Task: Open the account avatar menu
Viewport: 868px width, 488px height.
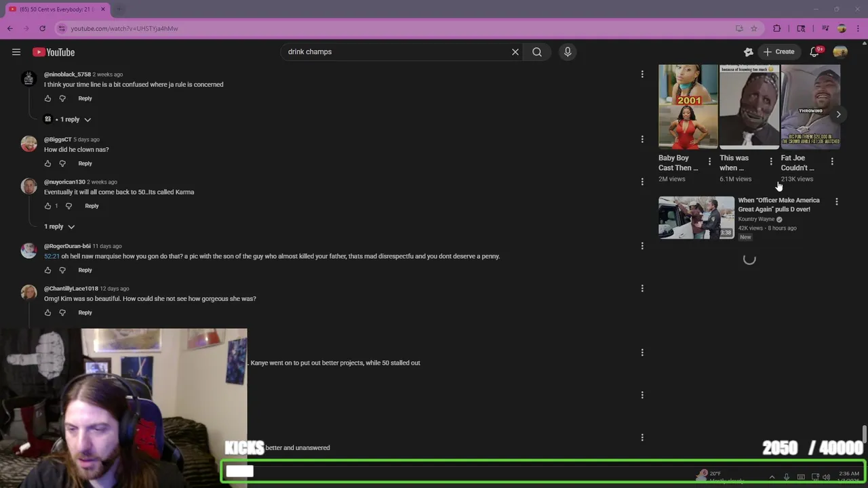Action: pos(840,52)
